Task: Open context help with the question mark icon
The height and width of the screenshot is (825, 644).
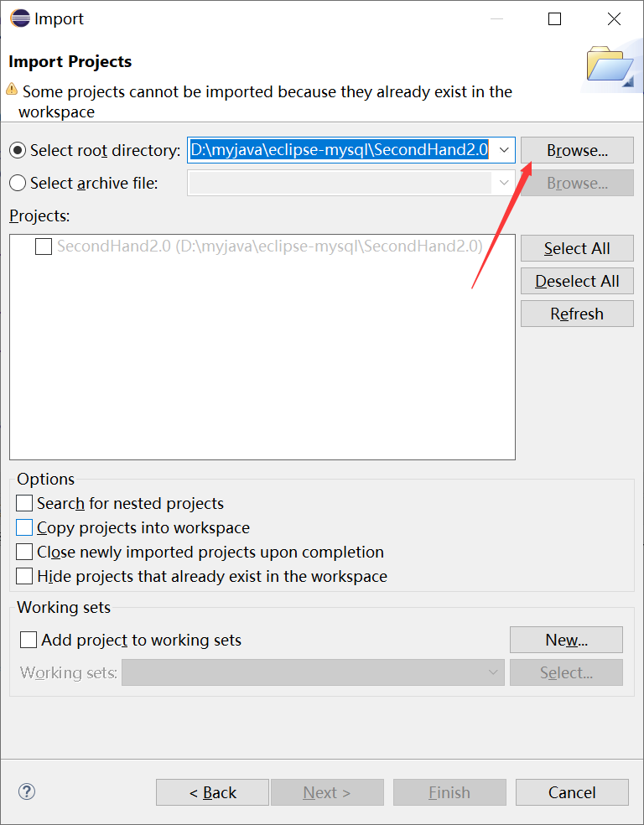Action: (26, 791)
